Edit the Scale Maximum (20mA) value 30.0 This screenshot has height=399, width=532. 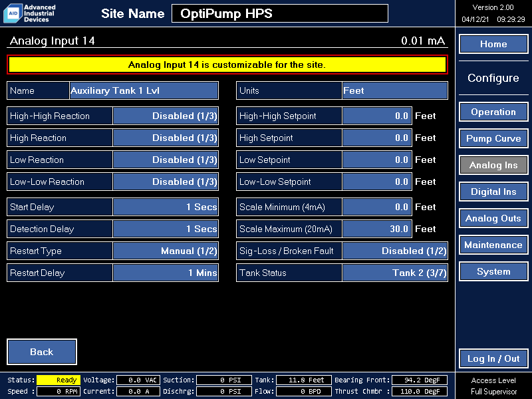377,229
